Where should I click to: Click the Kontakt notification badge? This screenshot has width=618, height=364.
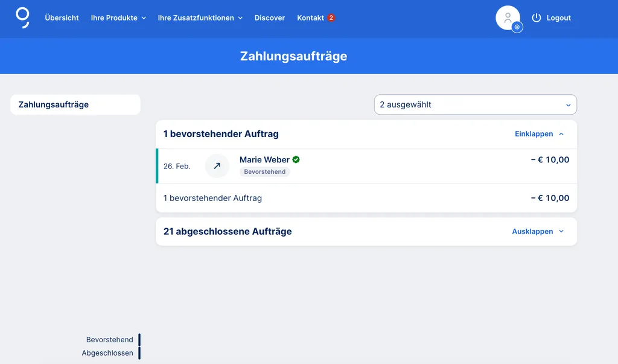pos(331,18)
